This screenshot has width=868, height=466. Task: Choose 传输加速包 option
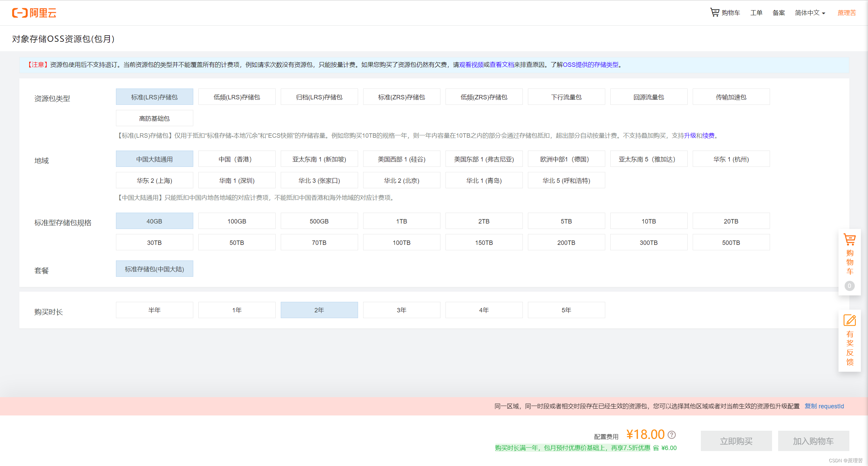tap(731, 97)
